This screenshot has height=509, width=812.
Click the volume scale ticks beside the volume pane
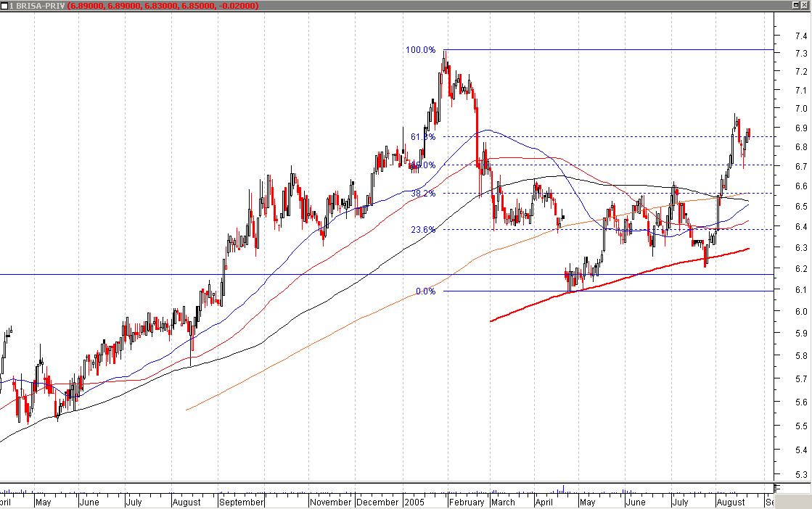tap(776, 488)
